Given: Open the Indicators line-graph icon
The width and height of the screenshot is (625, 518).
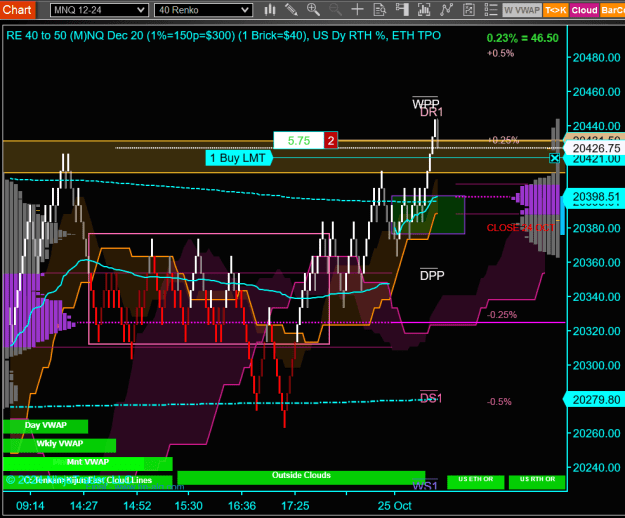Looking at the screenshot, I should pos(446,10).
